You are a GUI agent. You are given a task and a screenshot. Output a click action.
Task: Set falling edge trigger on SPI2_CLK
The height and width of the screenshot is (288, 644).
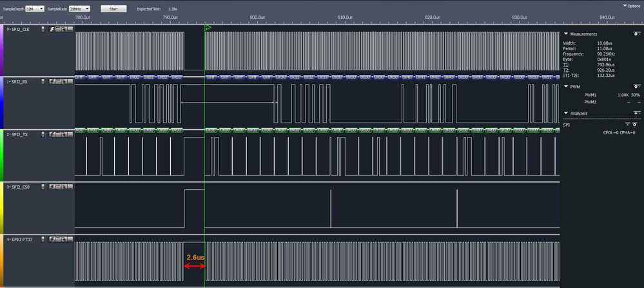coord(64,29)
